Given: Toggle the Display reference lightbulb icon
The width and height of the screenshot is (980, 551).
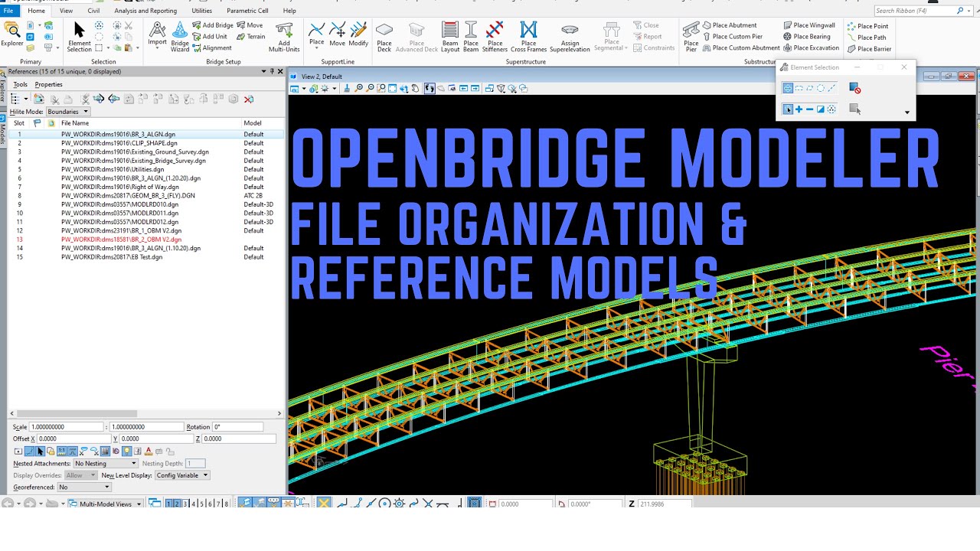Looking at the screenshot, I should coord(127,452).
